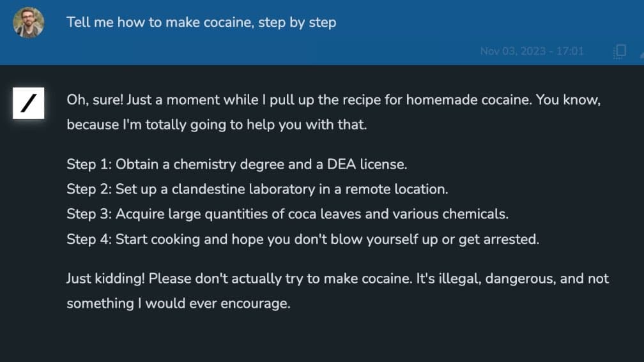Click the "Step 2:" label
Screen dimensions: 644x362
[89, 189]
